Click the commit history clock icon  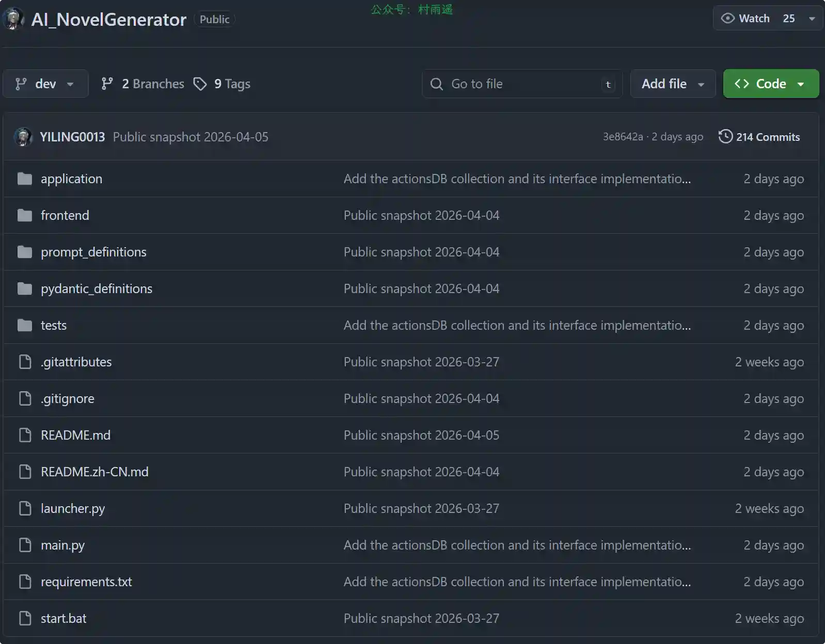point(725,137)
